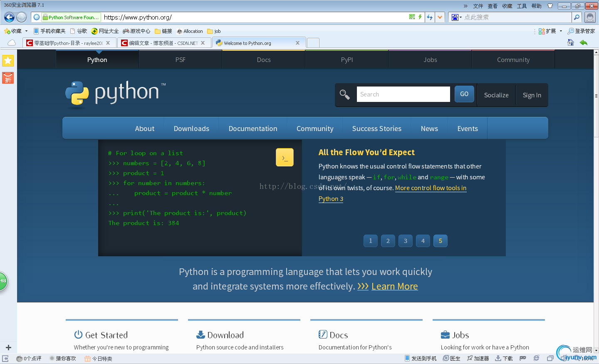This screenshot has height=364, width=599.
Task: Click the Get Started heading link
Action: (x=106, y=335)
